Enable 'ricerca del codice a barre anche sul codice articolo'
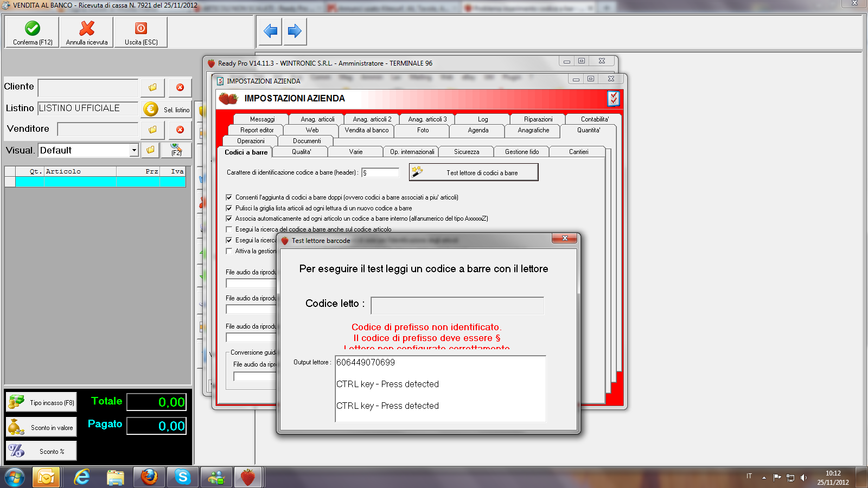This screenshot has width=868, height=488. tap(229, 229)
